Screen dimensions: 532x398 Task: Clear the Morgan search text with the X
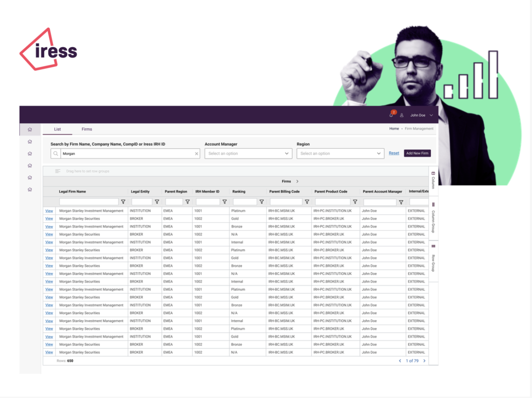(197, 154)
